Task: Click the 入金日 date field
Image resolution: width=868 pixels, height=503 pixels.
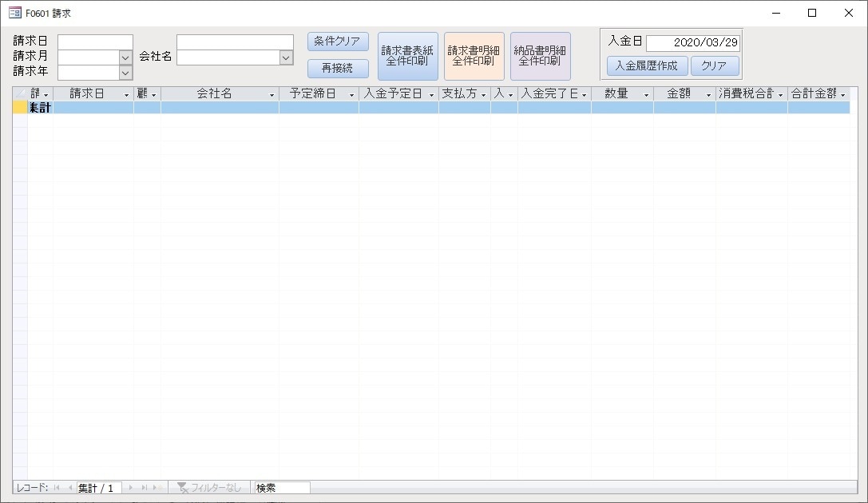Action: [x=693, y=42]
